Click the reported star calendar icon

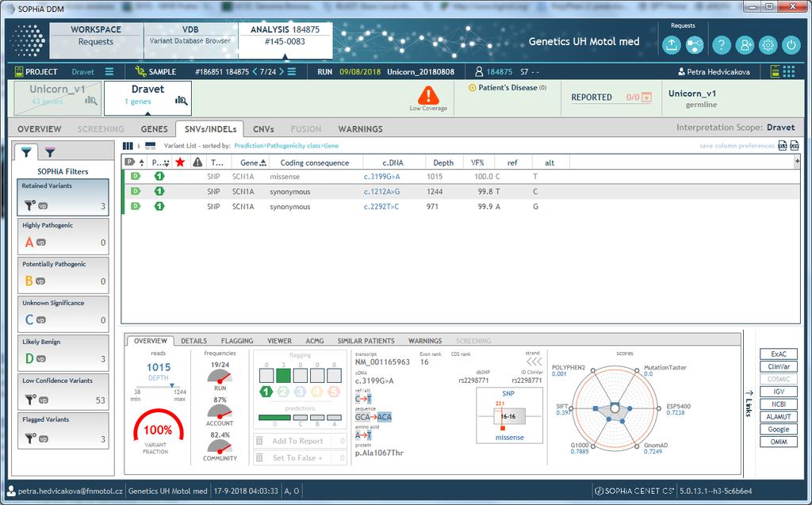pyautogui.click(x=646, y=97)
